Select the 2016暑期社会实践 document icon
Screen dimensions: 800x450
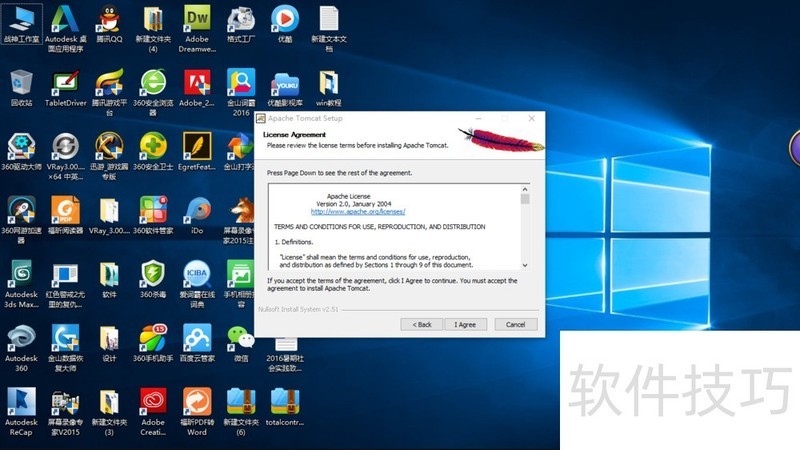[285, 355]
